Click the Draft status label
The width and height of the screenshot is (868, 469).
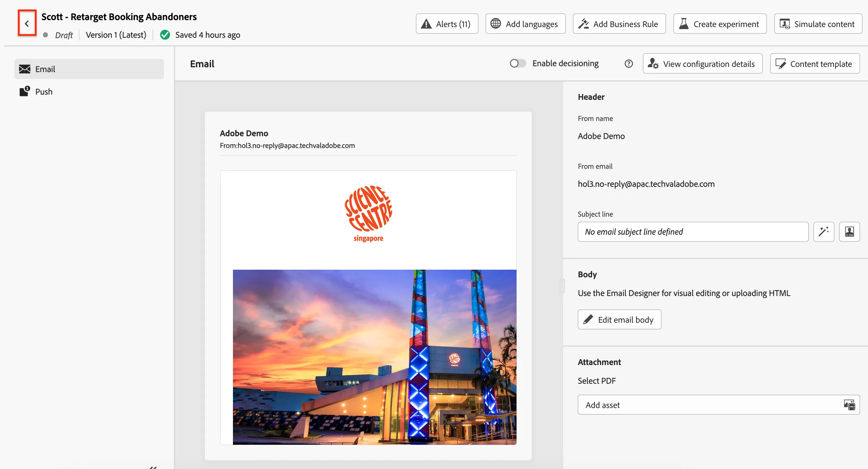64,35
